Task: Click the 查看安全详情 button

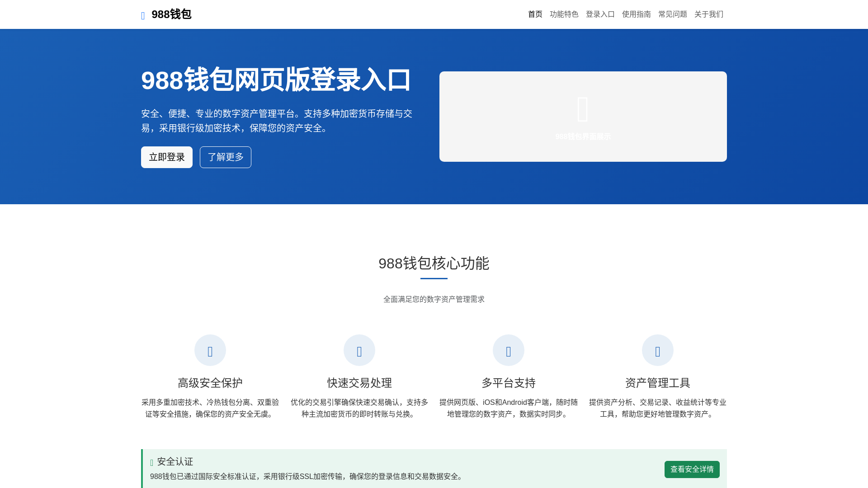Action: (692, 469)
